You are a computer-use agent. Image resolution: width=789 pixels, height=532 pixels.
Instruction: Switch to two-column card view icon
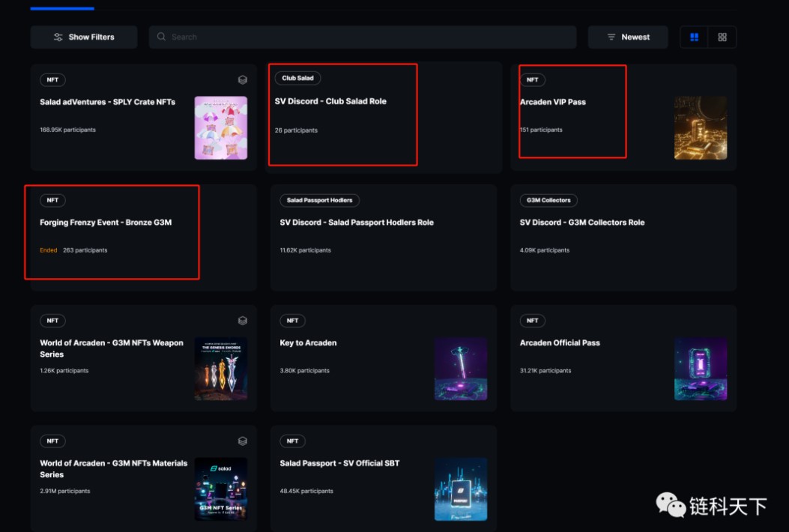click(x=694, y=37)
